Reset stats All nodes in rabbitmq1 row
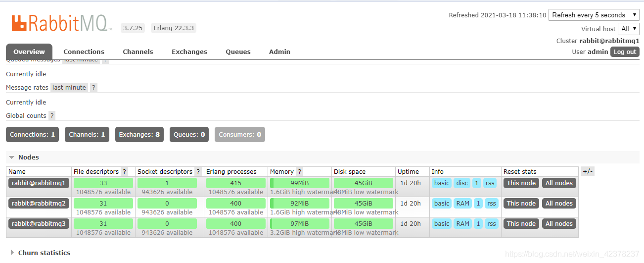 click(559, 183)
